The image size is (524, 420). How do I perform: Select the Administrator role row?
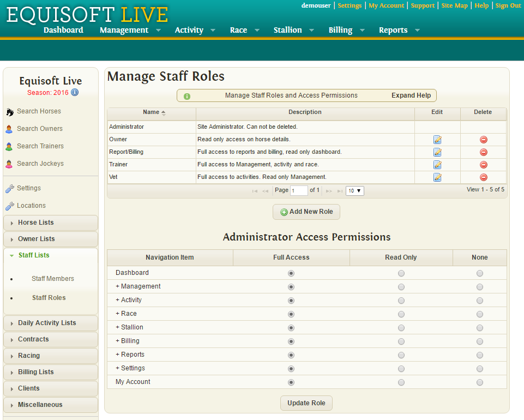307,127
